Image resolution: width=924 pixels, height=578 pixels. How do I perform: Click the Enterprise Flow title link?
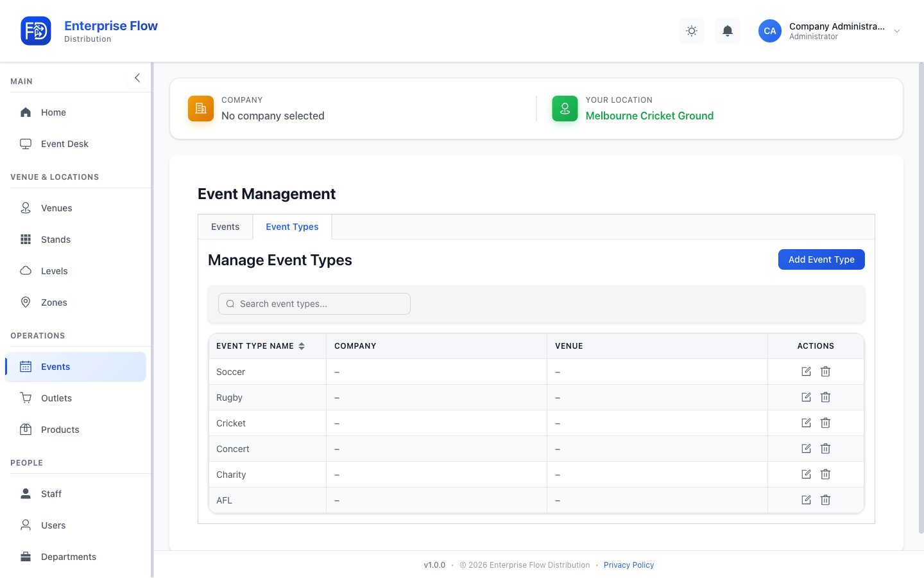click(x=111, y=26)
